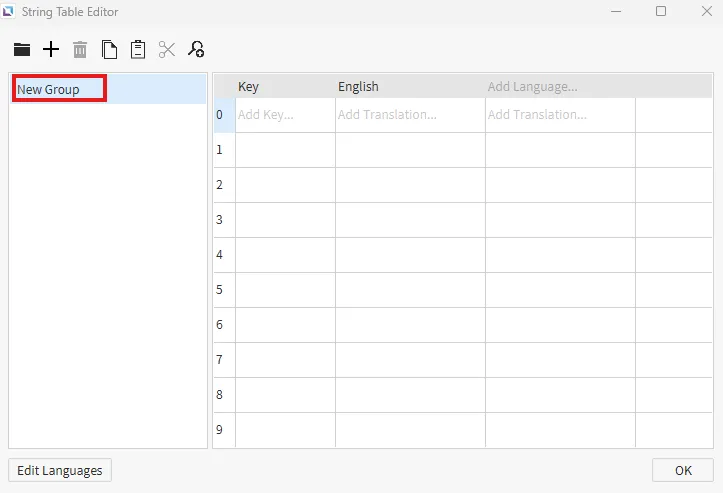Maximize the String Table Editor window
The width and height of the screenshot is (723, 493).
click(x=661, y=12)
